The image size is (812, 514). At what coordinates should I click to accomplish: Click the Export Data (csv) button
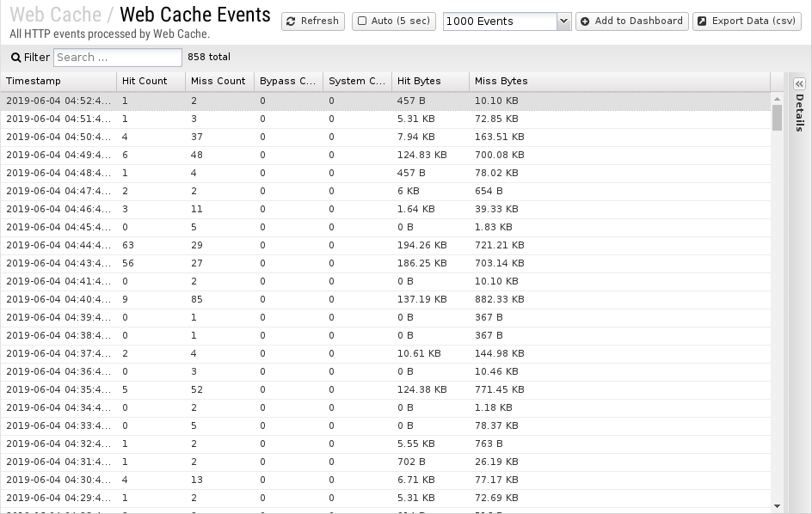(x=747, y=21)
